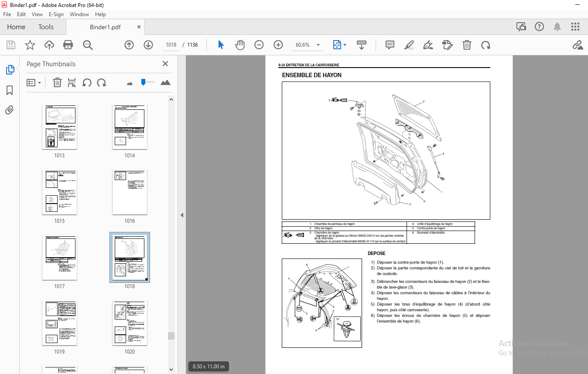Image resolution: width=588 pixels, height=374 pixels.
Task: Reduce thumbnail size small mountains icon
Action: pyautogui.click(x=130, y=83)
